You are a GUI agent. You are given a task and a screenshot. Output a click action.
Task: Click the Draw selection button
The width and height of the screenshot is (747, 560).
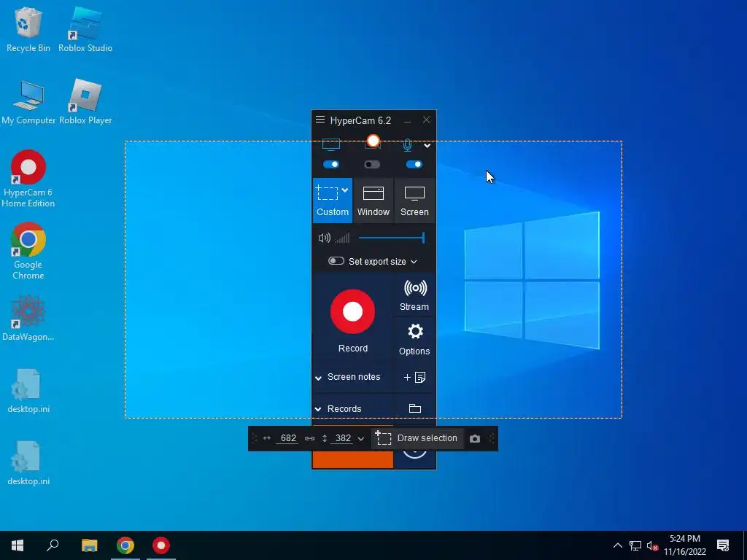[417, 438]
